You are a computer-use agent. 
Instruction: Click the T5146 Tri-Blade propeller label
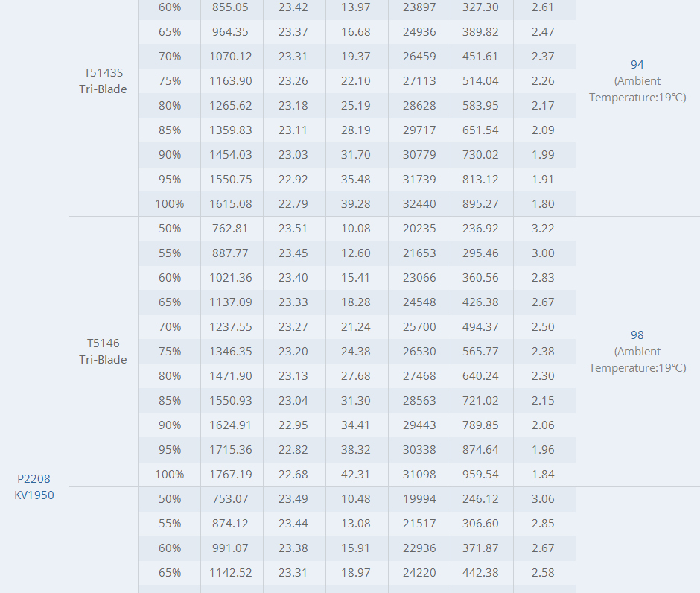[x=103, y=351]
